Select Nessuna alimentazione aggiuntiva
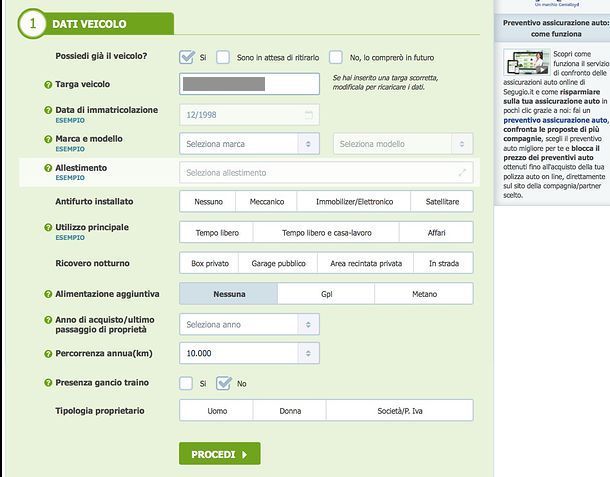610x477 pixels. pos(229,294)
